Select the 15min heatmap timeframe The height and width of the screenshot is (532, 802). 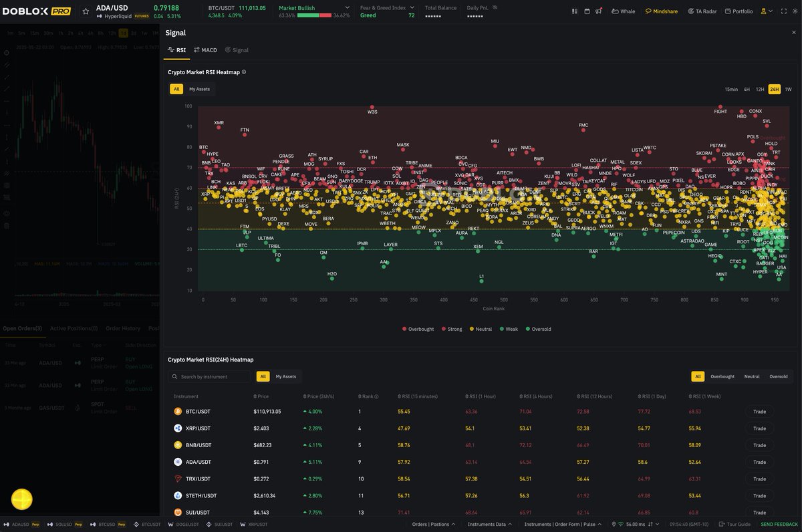tap(731, 89)
